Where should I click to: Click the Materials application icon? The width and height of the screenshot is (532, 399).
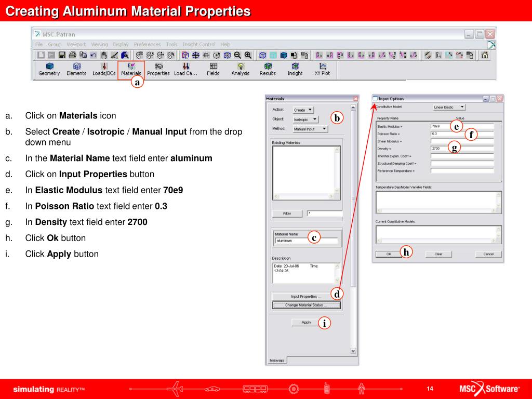131,69
